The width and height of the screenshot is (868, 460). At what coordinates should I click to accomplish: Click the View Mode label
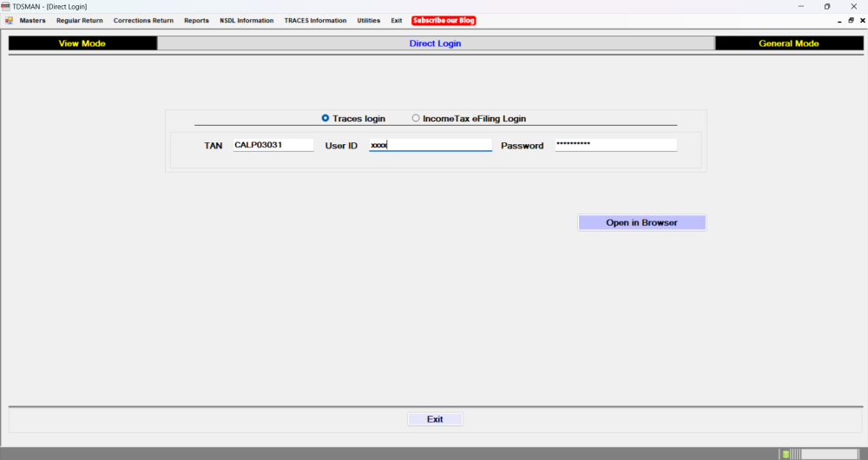[x=82, y=43]
